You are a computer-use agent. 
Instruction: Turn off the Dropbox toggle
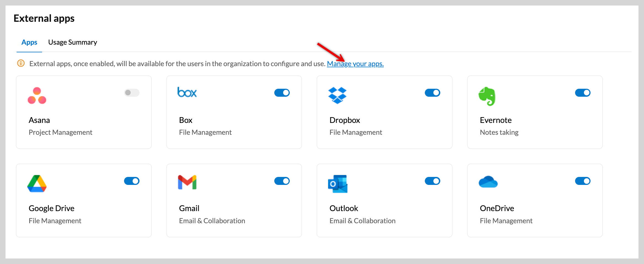pyautogui.click(x=432, y=93)
